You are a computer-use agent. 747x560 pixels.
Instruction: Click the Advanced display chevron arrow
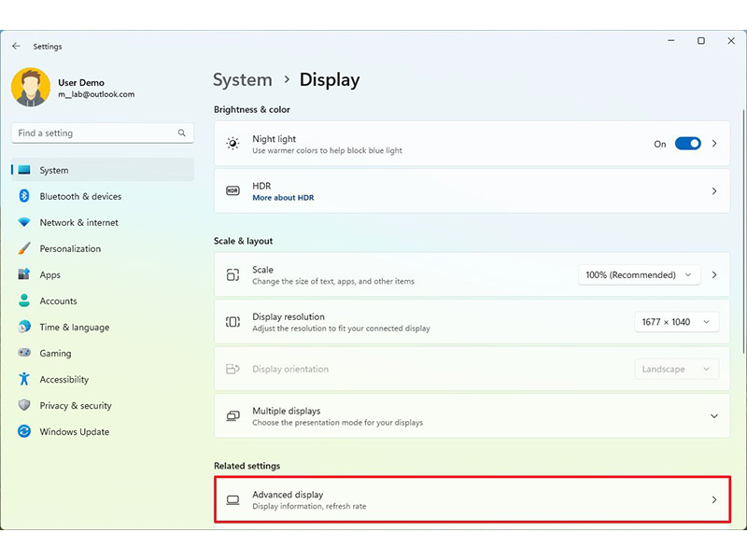click(x=714, y=499)
